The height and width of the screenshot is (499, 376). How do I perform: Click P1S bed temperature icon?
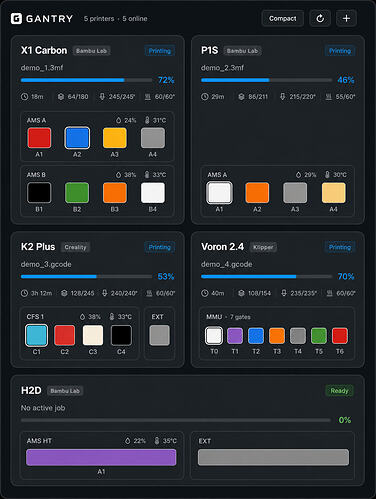329,97
